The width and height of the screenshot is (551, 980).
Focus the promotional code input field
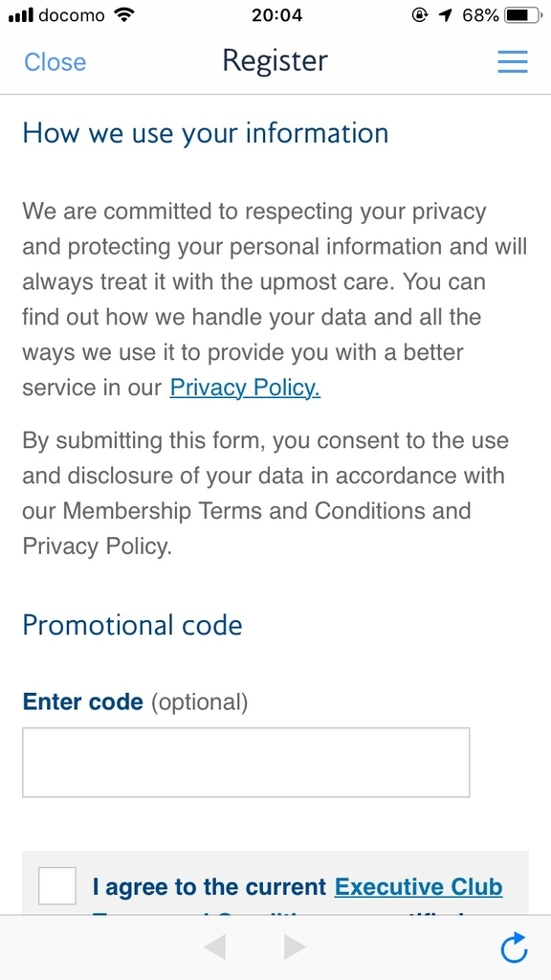coord(246,762)
